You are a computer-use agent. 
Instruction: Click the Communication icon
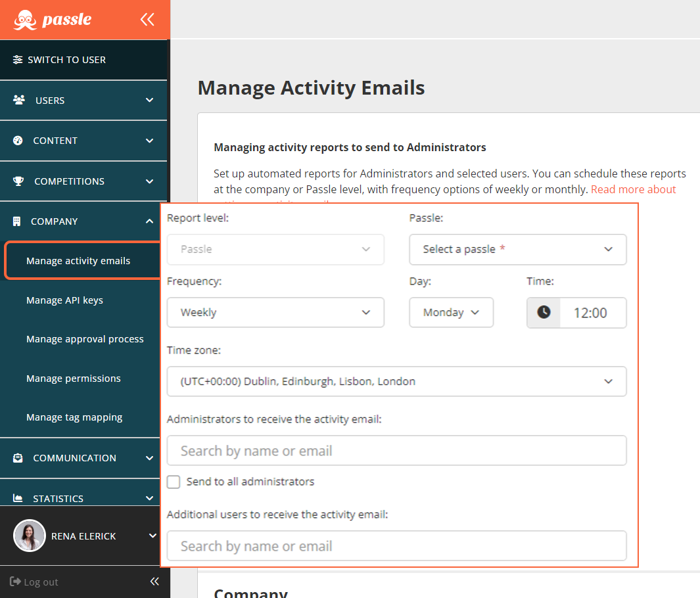[x=18, y=458]
